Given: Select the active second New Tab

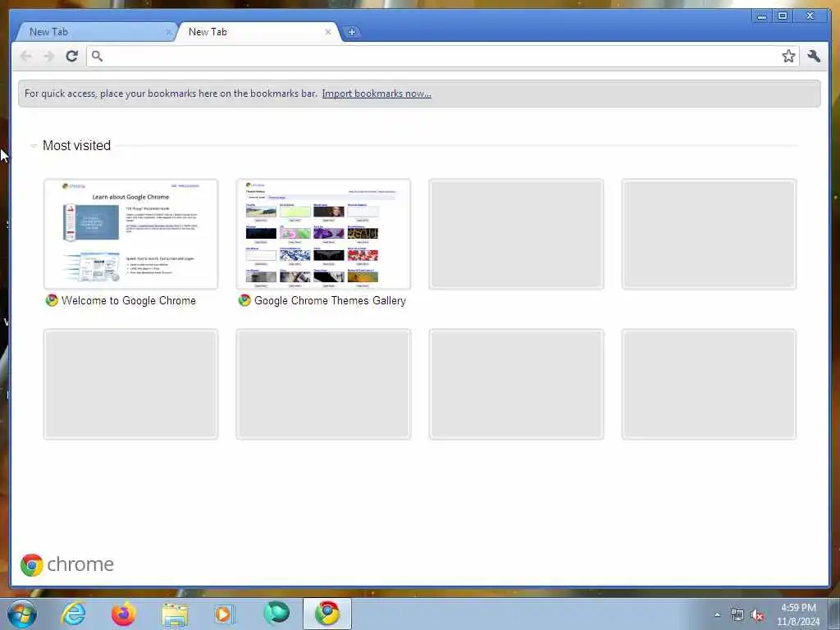Looking at the screenshot, I should 257,32.
